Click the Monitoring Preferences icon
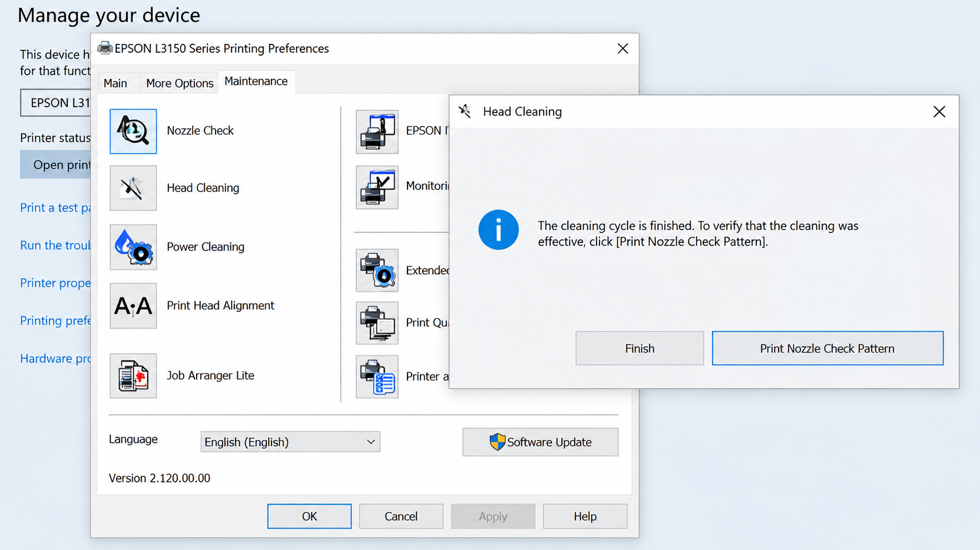980x550 pixels. pyautogui.click(x=377, y=187)
